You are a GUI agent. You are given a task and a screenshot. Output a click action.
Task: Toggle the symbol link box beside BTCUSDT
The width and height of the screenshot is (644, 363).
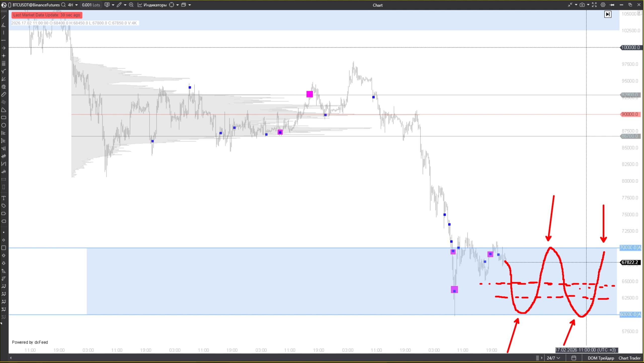pyautogui.click(x=10, y=5)
